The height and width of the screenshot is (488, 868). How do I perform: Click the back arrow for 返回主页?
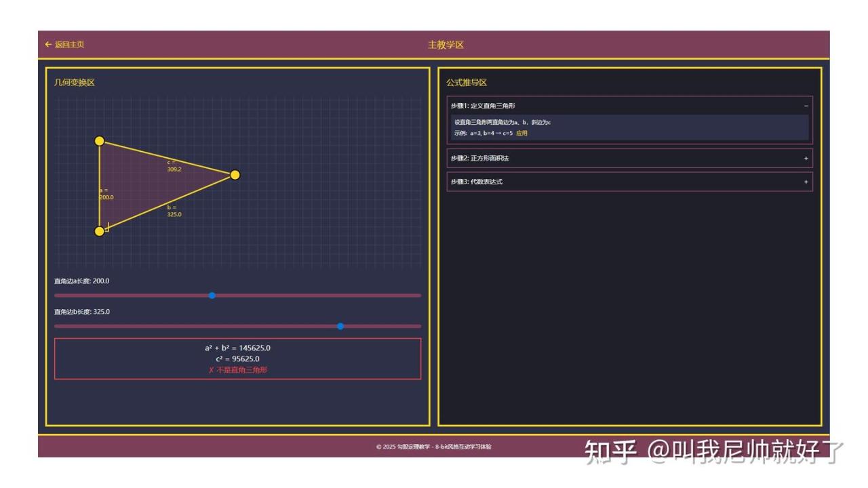click(x=48, y=45)
